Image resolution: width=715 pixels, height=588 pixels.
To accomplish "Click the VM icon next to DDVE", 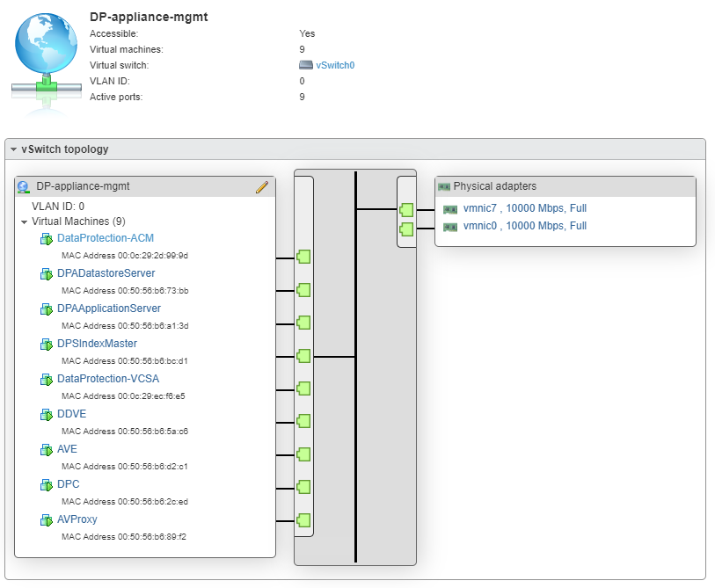I will point(47,415).
